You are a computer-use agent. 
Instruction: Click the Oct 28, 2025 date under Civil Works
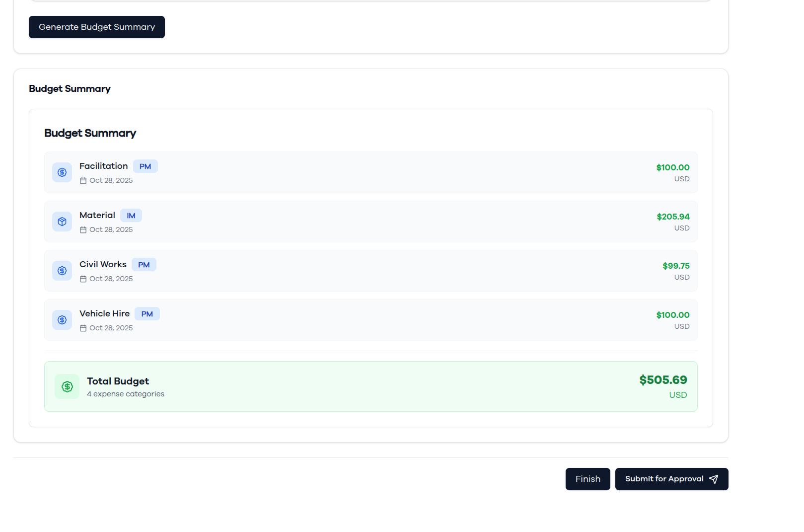click(x=111, y=279)
